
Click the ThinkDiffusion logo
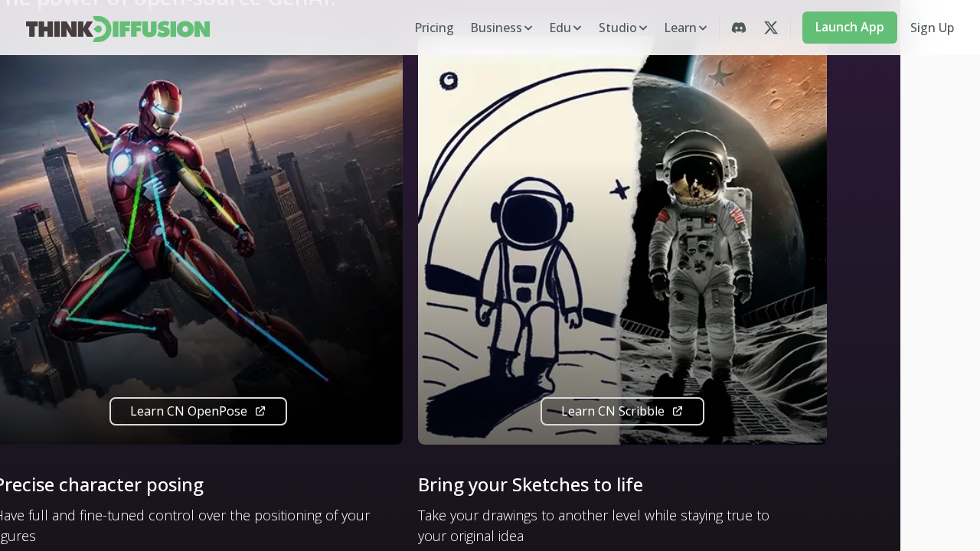(x=118, y=28)
